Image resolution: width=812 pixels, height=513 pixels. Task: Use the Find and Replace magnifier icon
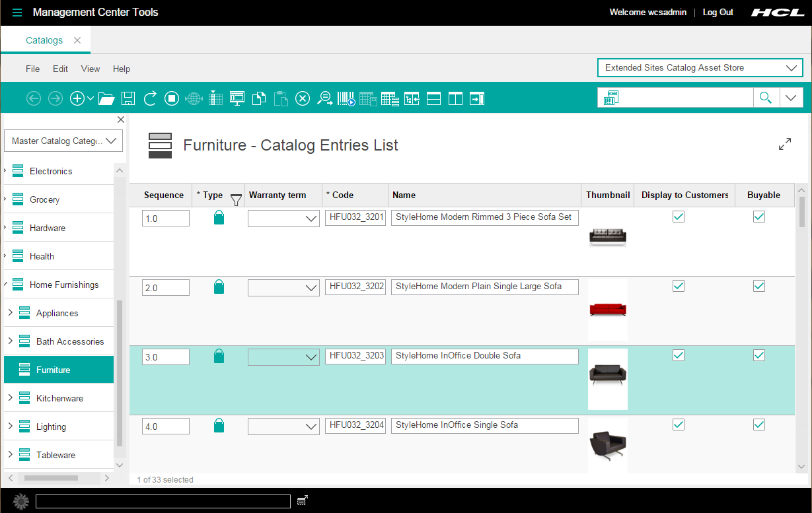[x=325, y=98]
